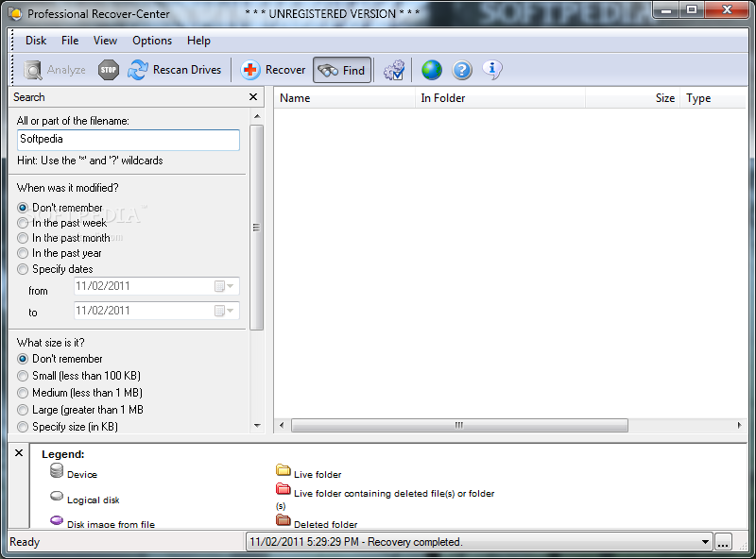Open the Options menu

point(152,41)
